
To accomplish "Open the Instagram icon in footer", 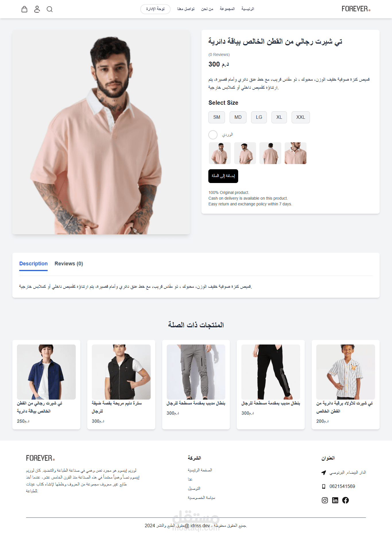I will pyautogui.click(x=325, y=500).
